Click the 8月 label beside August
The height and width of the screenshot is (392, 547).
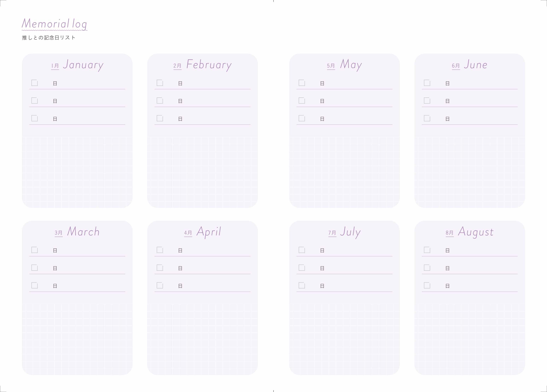click(450, 233)
